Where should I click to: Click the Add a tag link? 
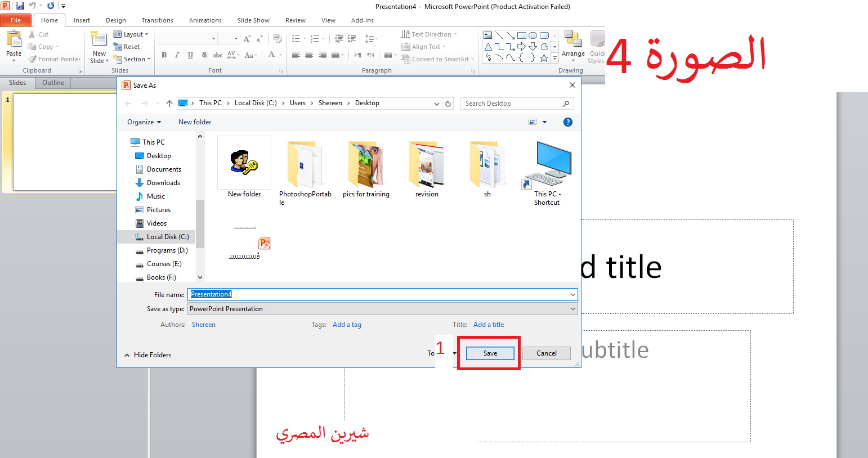point(347,325)
